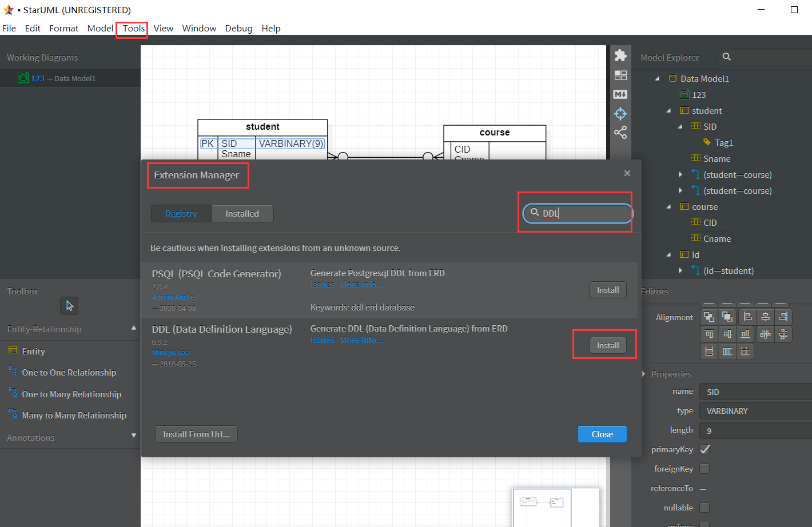
Task: Open the File menu
Action: [x=9, y=28]
